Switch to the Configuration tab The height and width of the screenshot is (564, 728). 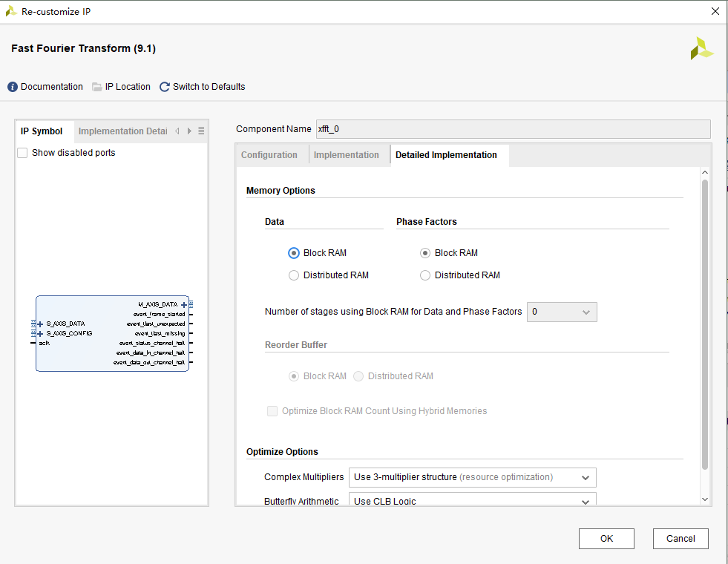pos(269,155)
